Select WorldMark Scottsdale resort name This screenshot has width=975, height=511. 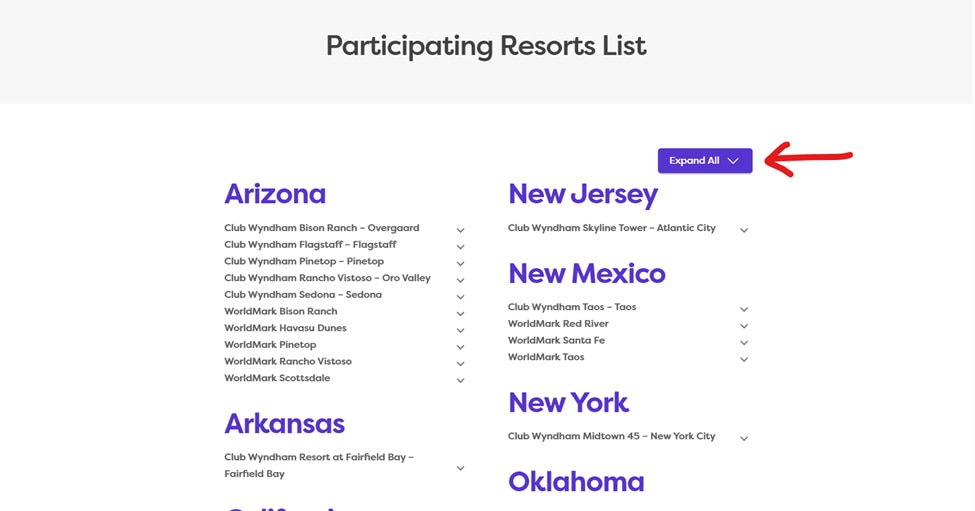coord(277,378)
